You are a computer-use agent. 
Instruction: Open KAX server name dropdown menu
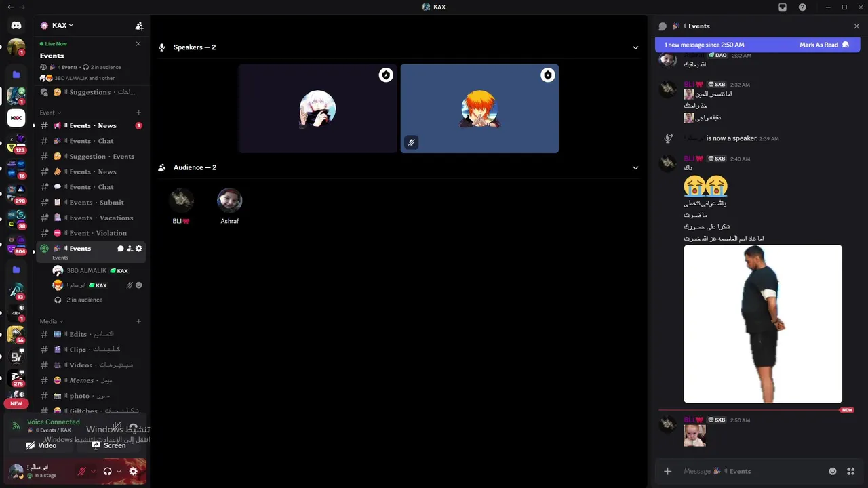[x=63, y=26]
